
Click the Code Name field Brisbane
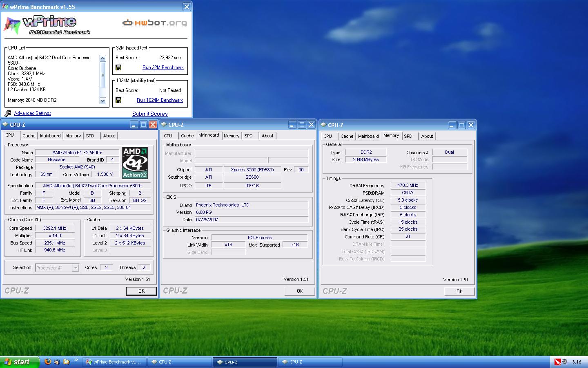coord(56,159)
